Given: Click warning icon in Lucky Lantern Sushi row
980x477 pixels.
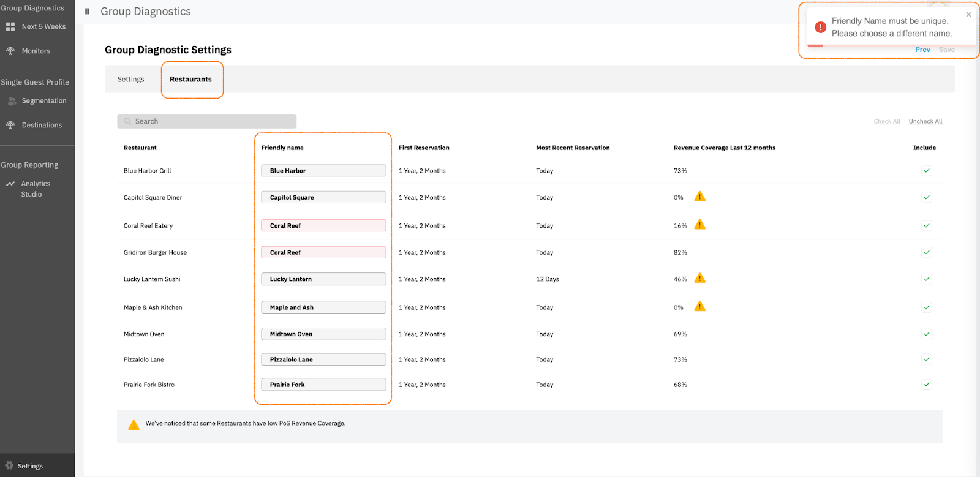Looking at the screenshot, I should (x=699, y=279).
